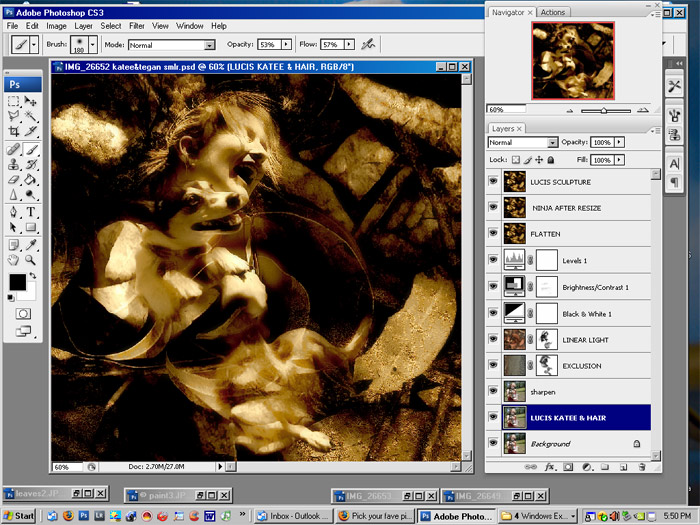Select the Move tool
The image size is (700, 525).
point(30,102)
